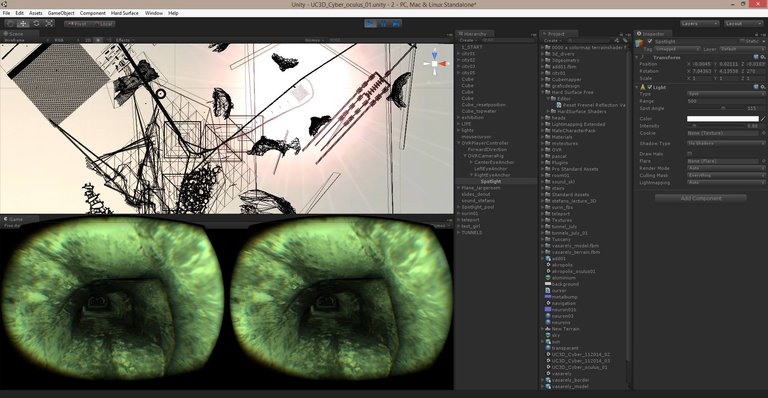Toggle the Local handle rotation button
Screen dimensions: 768x398
pyautogui.click(x=103, y=23)
